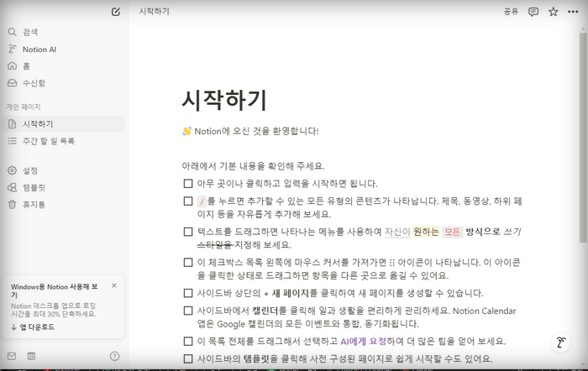Click '아래에서 기본 내용을 확인해 주세요.' text

(x=253, y=166)
